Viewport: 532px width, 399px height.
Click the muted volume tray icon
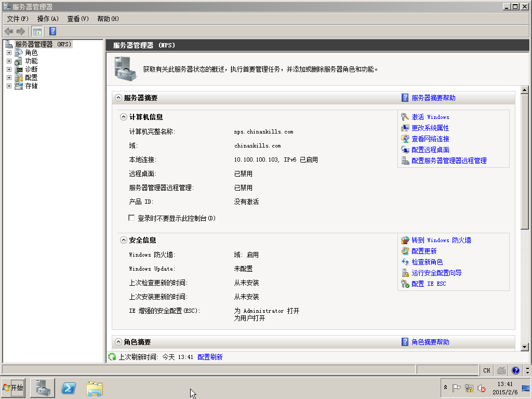tap(481, 388)
